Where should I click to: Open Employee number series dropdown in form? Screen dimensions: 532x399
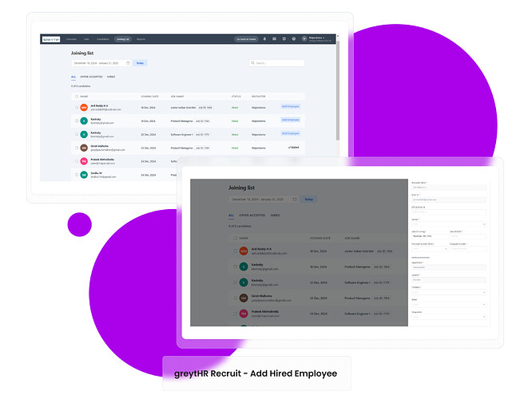(x=430, y=248)
